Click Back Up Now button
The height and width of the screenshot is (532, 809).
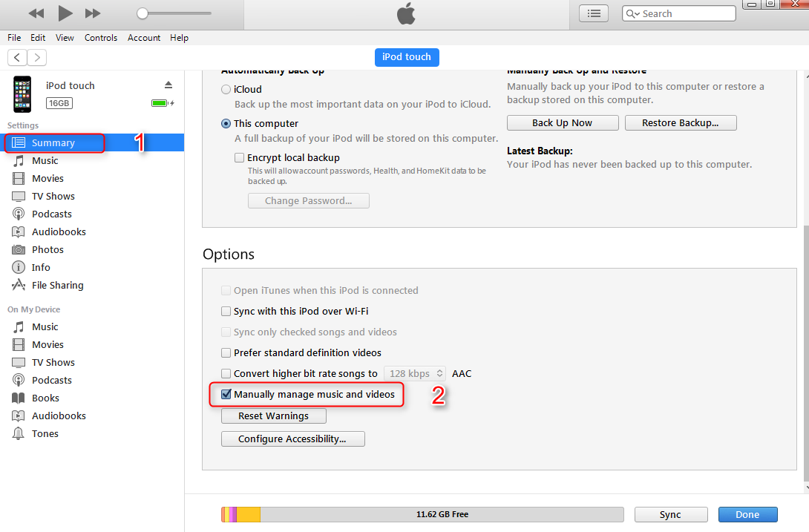point(563,123)
